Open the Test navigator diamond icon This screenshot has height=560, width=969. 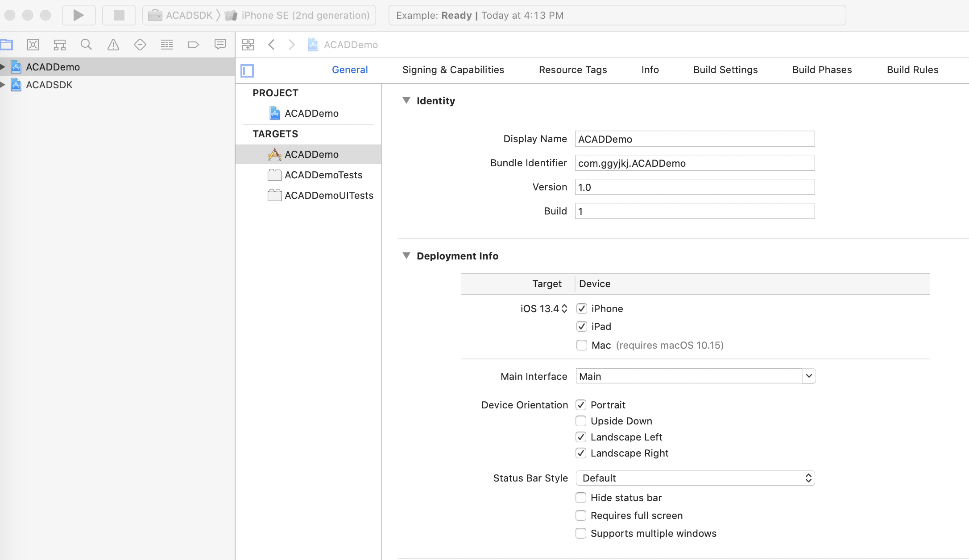coord(140,45)
